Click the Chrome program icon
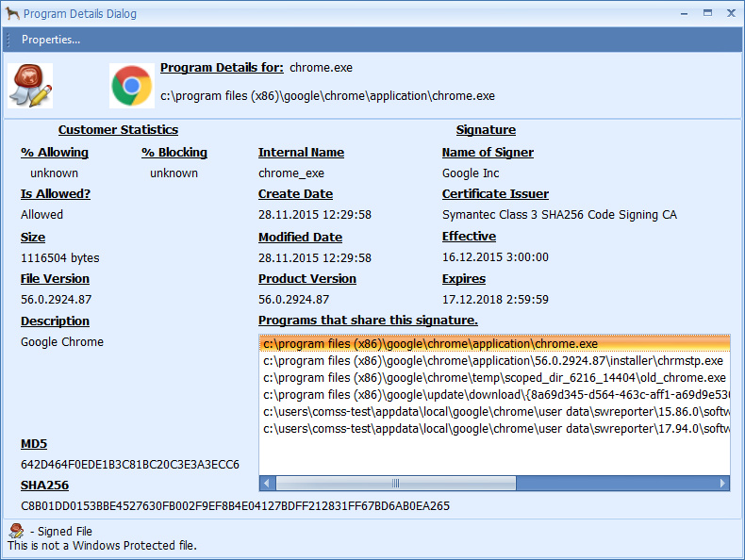745x560 pixels. coord(131,86)
